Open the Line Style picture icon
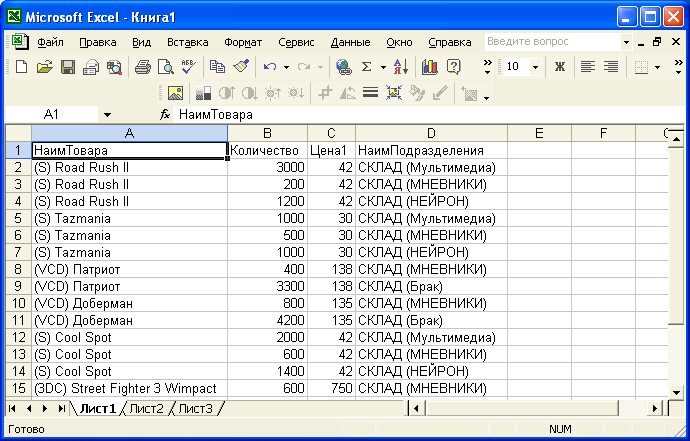The image size is (690, 441). (371, 93)
